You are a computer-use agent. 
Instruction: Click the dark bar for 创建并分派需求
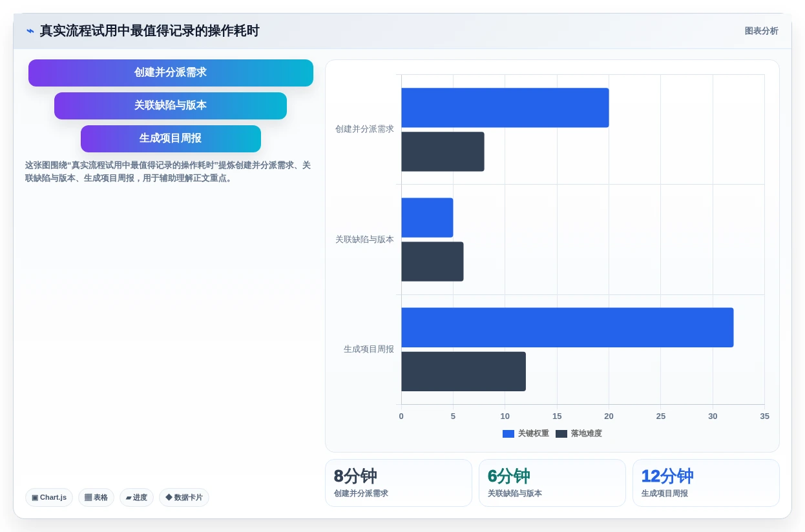point(443,152)
